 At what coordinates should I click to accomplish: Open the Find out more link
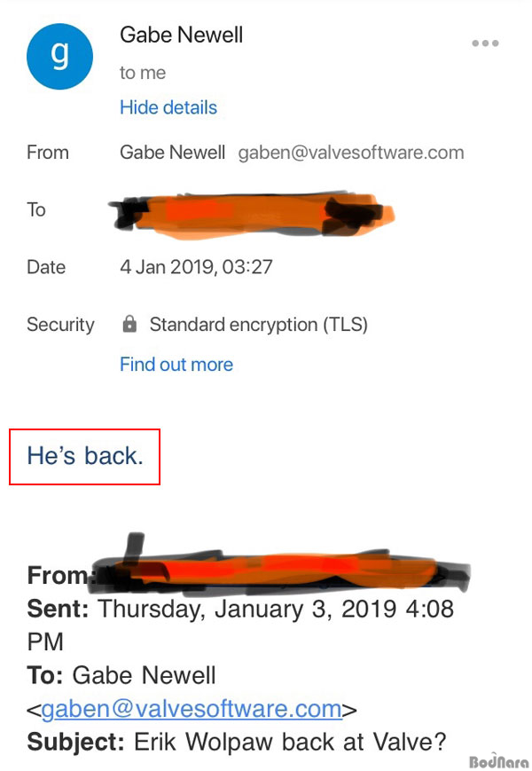click(x=176, y=365)
